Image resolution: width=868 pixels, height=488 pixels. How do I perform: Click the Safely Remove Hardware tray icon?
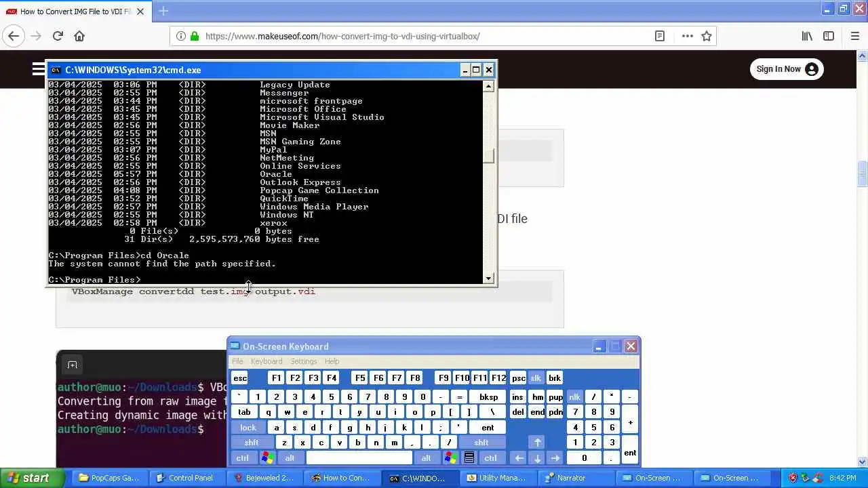point(805,478)
